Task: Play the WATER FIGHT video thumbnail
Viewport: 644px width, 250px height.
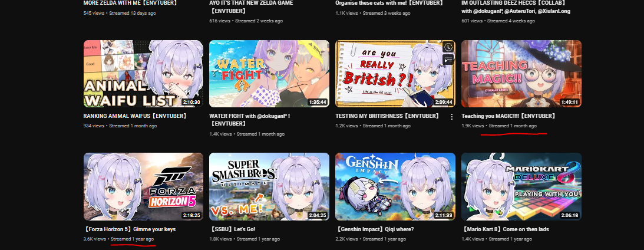Action: coord(269,74)
